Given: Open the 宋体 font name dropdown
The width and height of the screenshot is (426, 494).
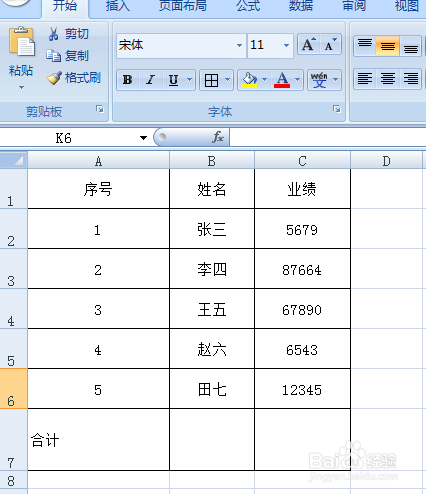Looking at the screenshot, I should 239,45.
